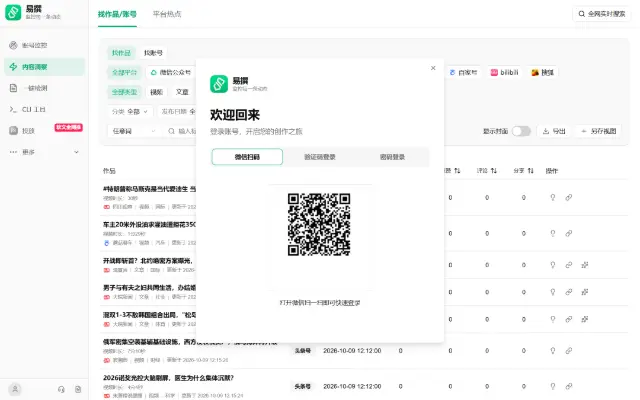Expand the 更多 section in the sidebar
This screenshot has width=640, height=400.
44,152
